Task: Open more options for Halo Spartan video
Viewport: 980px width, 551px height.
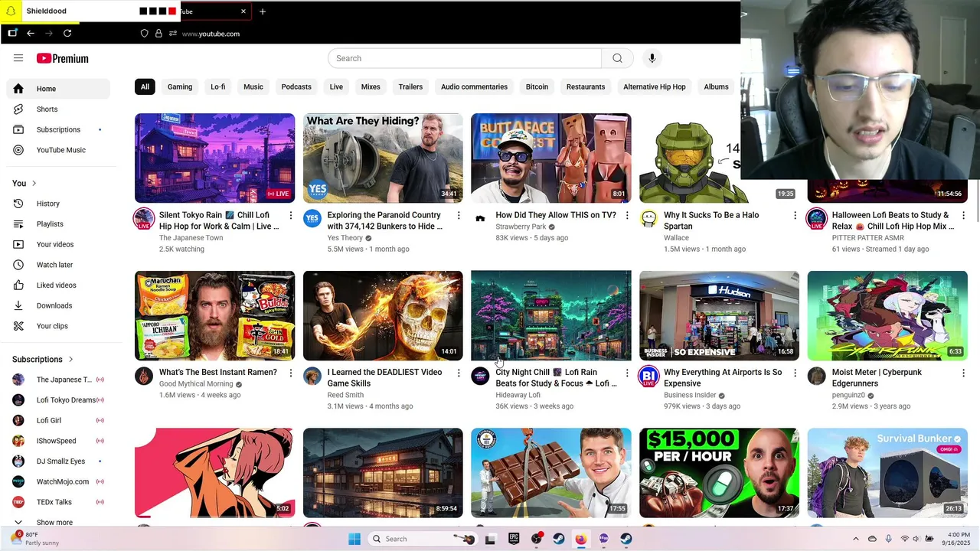Action: click(x=795, y=216)
